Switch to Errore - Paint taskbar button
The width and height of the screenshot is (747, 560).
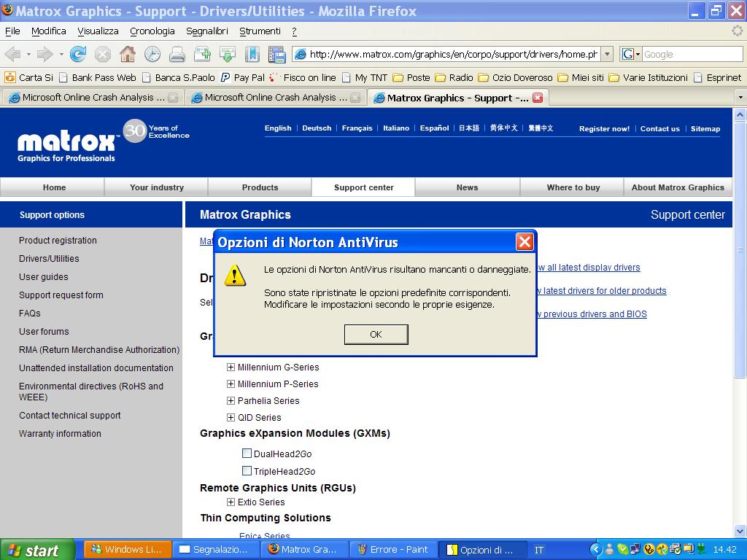[393, 550]
